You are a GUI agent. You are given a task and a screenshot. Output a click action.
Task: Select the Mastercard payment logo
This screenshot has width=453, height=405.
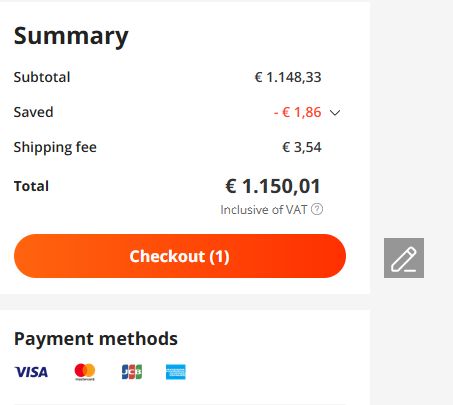tap(85, 372)
